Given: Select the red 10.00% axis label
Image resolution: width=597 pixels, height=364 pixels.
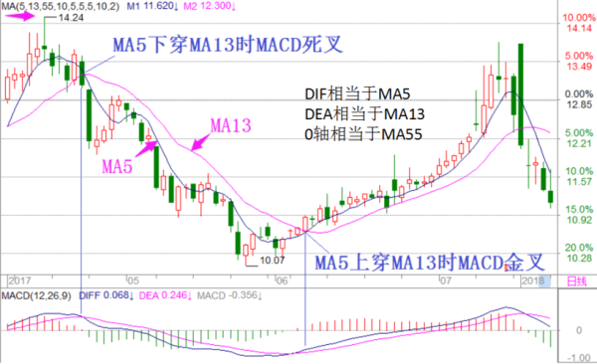Looking at the screenshot, I should point(579,18).
